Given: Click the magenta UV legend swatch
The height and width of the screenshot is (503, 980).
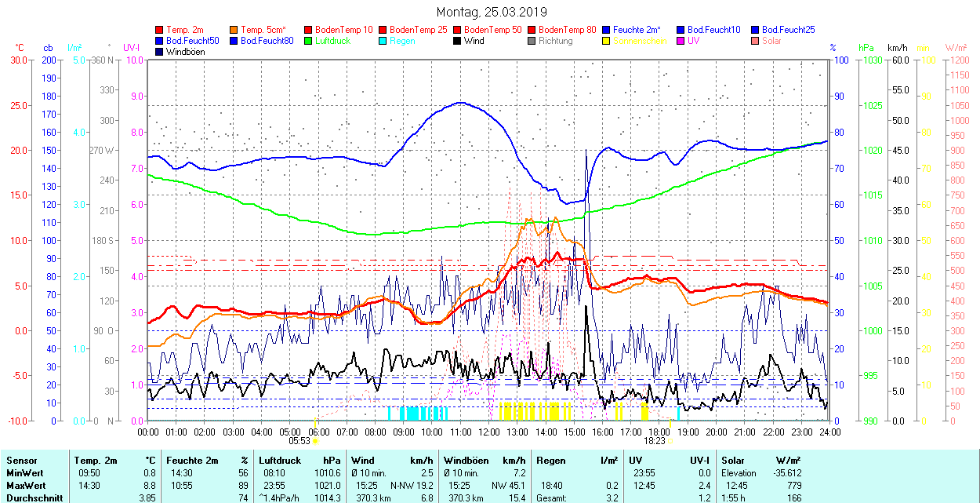Looking at the screenshot, I should pyautogui.click(x=681, y=41).
